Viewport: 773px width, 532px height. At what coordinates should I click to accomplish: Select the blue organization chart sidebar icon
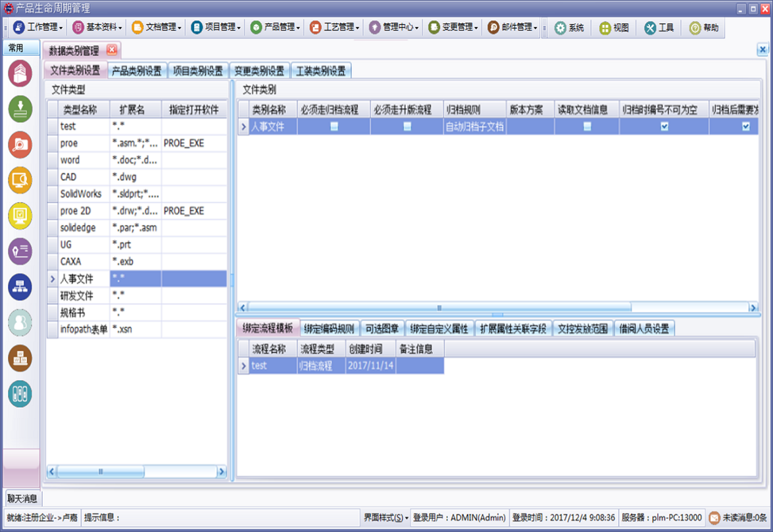pos(20,287)
